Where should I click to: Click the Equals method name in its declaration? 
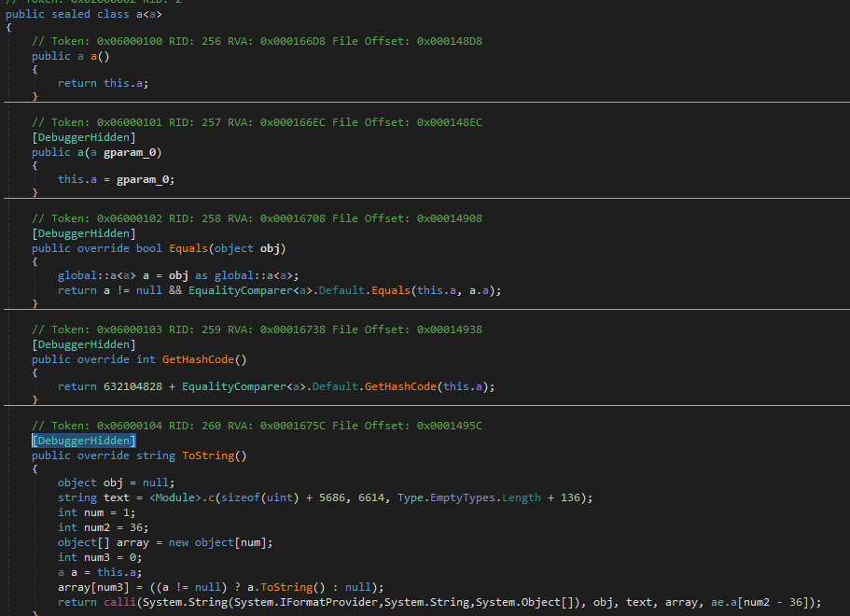pyautogui.click(x=188, y=248)
